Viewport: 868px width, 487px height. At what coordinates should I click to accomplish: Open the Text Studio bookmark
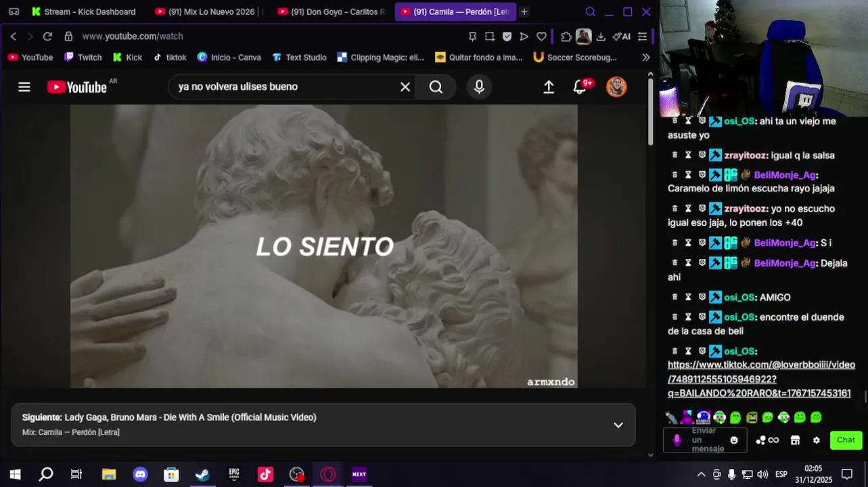299,57
